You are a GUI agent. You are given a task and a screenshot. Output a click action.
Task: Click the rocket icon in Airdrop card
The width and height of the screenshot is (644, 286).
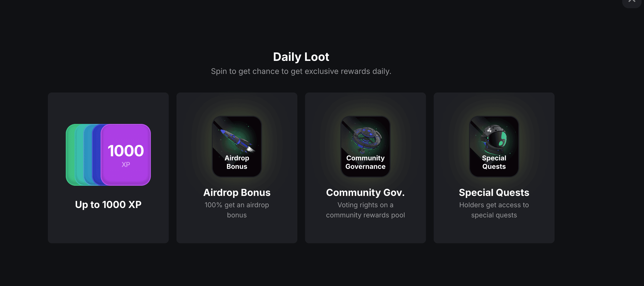236,139
